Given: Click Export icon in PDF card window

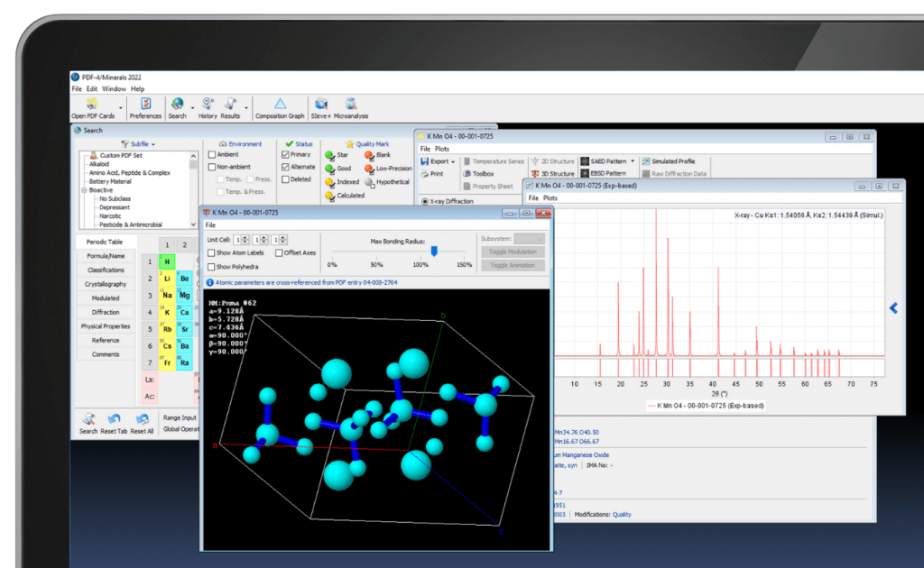Looking at the screenshot, I should 425,161.
